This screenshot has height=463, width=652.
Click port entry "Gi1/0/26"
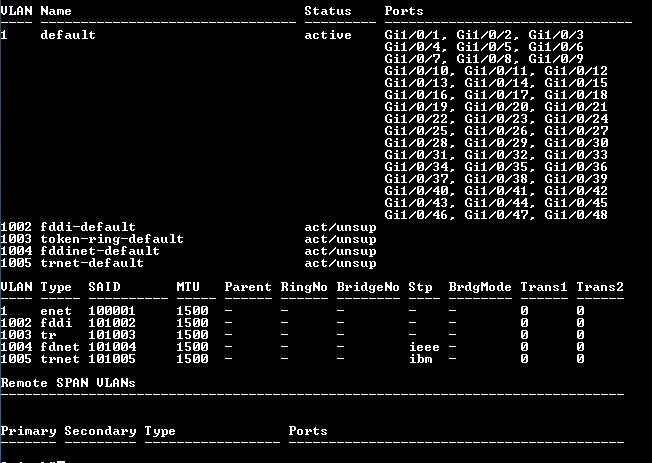pyautogui.click(x=496, y=131)
